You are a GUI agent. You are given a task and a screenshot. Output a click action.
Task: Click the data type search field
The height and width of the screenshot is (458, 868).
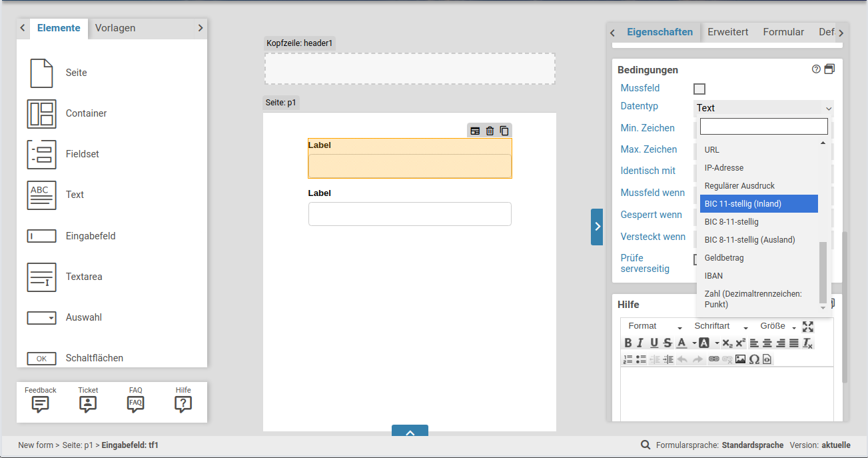tap(763, 127)
